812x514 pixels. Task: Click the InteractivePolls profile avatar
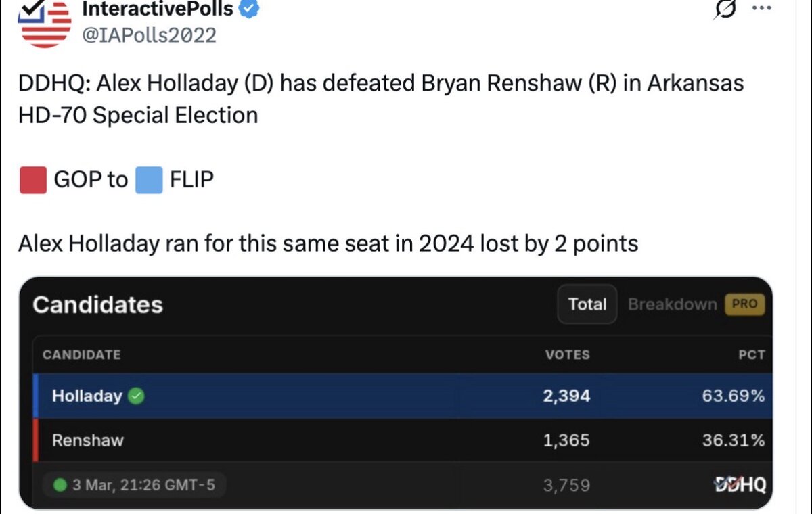click(x=46, y=22)
